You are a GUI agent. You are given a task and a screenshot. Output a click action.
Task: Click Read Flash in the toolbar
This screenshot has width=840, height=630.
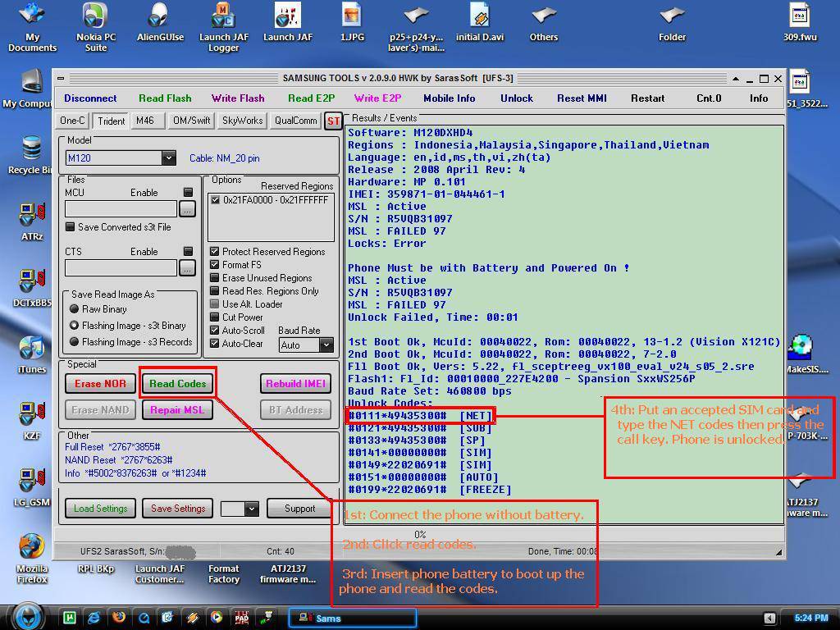165,98
